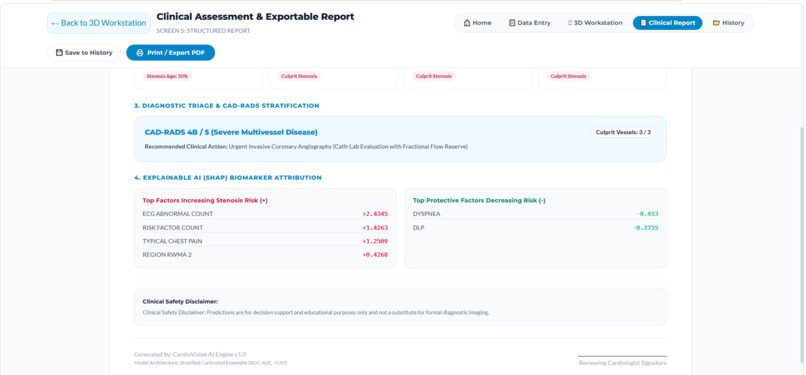The width and height of the screenshot is (806, 375).
Task: Select the ECG ABNORMAL COUNT row
Action: click(x=265, y=214)
